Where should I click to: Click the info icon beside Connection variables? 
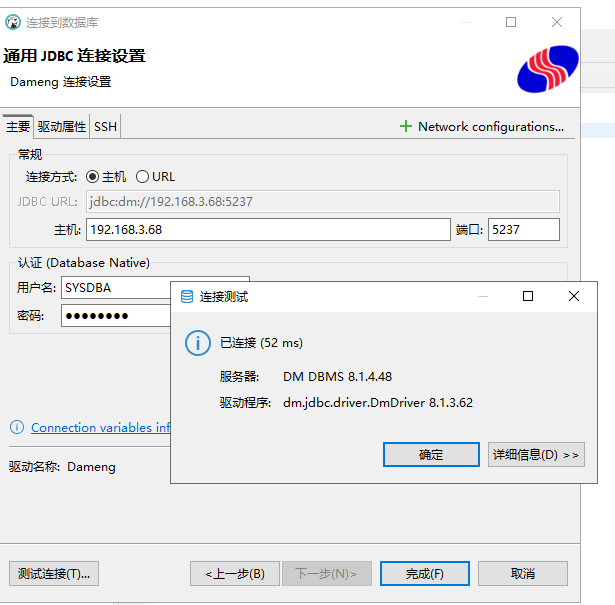[x=17, y=427]
